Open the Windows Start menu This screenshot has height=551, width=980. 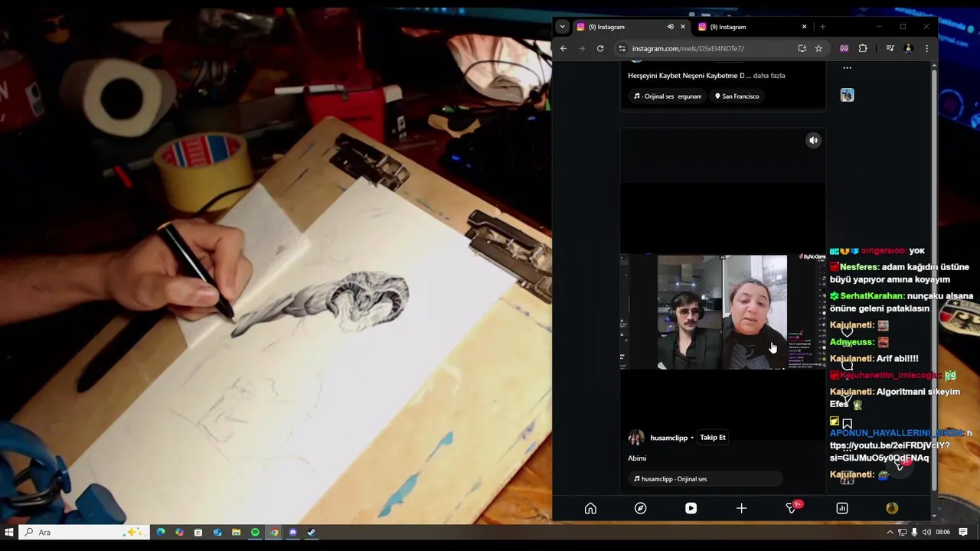[9, 532]
